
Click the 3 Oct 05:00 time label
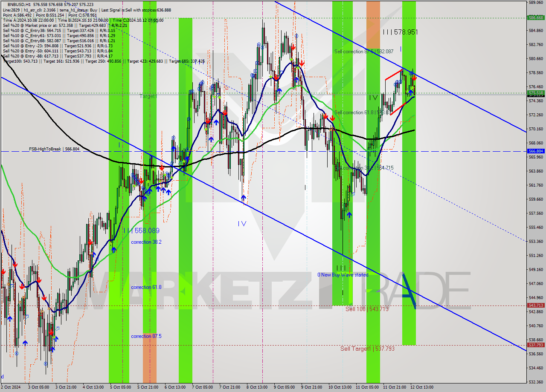(38, 387)
